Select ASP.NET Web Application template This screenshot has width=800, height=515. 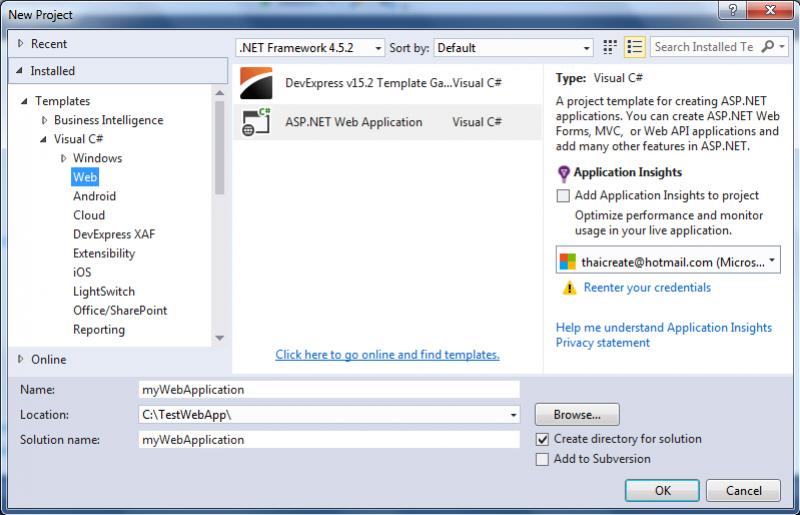(387, 122)
